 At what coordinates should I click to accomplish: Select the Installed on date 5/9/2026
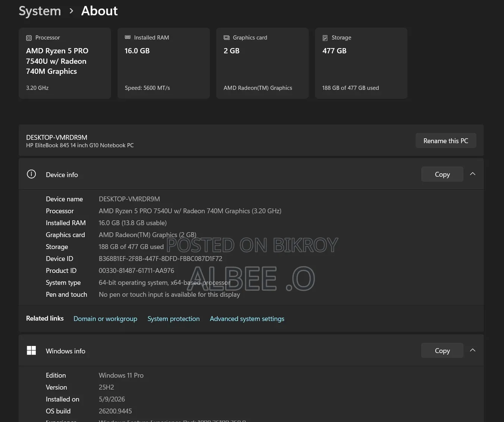tap(112, 399)
